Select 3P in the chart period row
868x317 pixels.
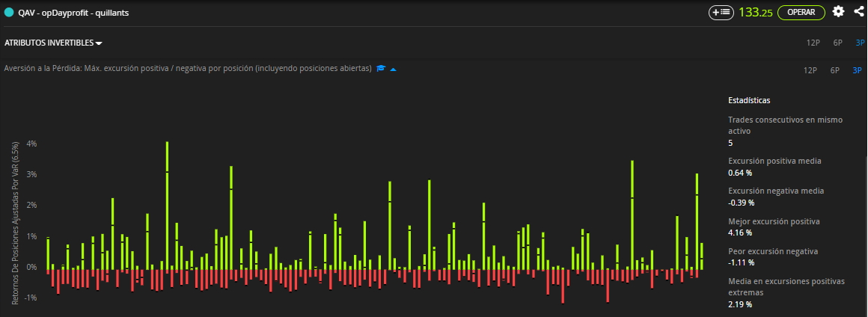[857, 70]
